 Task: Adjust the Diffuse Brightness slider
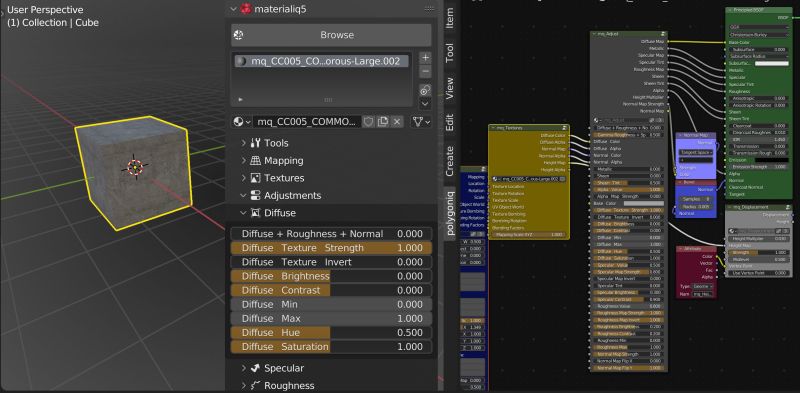click(331, 276)
